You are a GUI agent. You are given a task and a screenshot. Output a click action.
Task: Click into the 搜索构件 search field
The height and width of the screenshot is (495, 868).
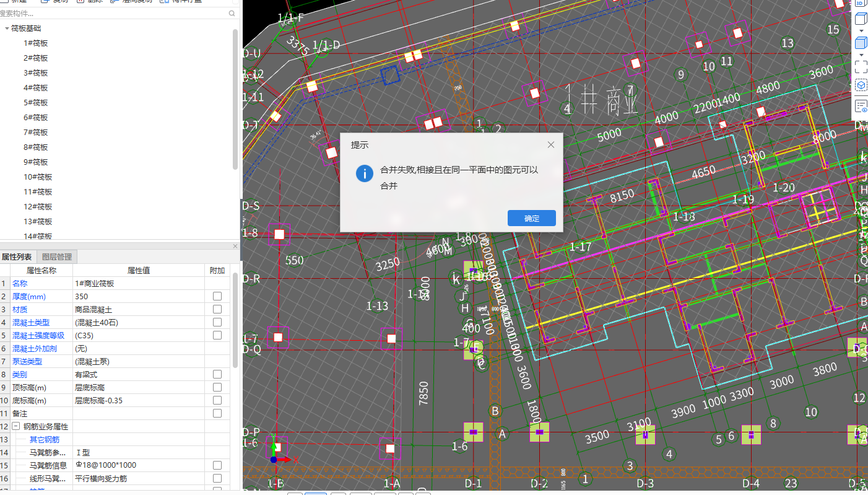tap(113, 13)
